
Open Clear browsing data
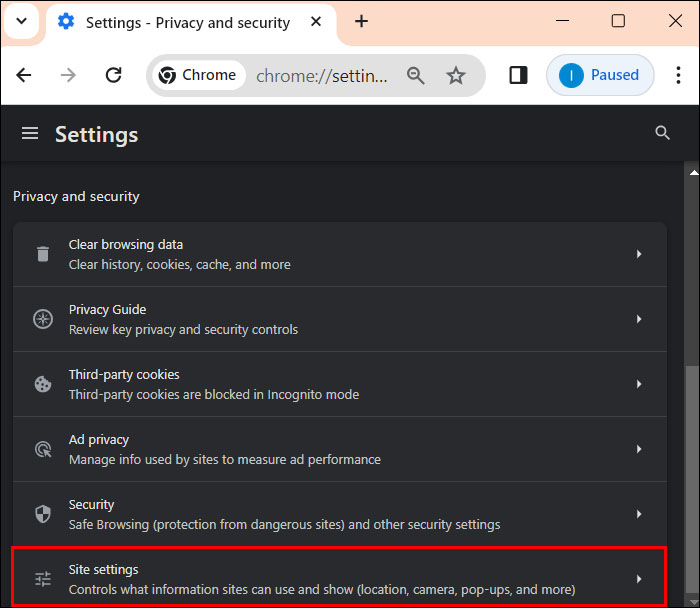[x=340, y=254]
